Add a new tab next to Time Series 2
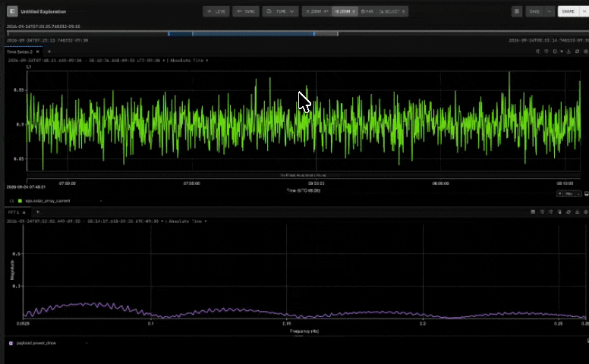This screenshot has height=364, width=589. tap(49, 52)
